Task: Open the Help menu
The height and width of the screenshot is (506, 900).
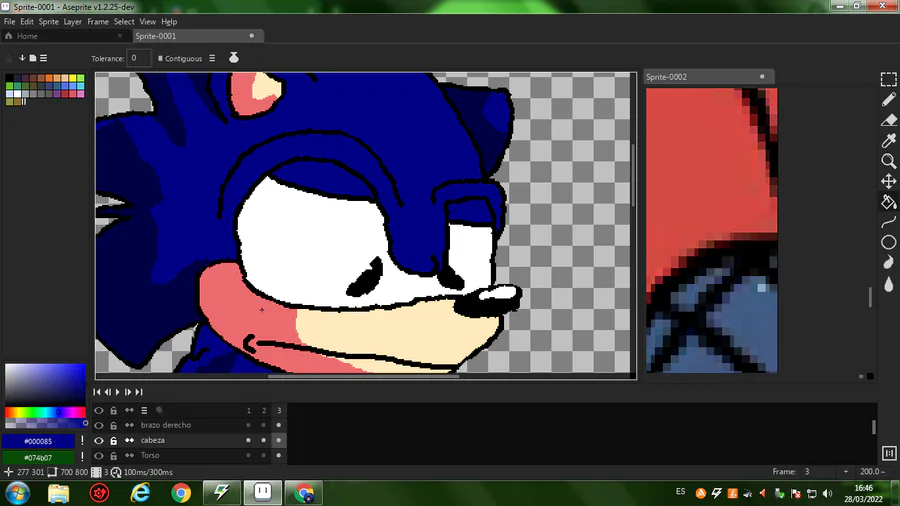Action: point(169,22)
